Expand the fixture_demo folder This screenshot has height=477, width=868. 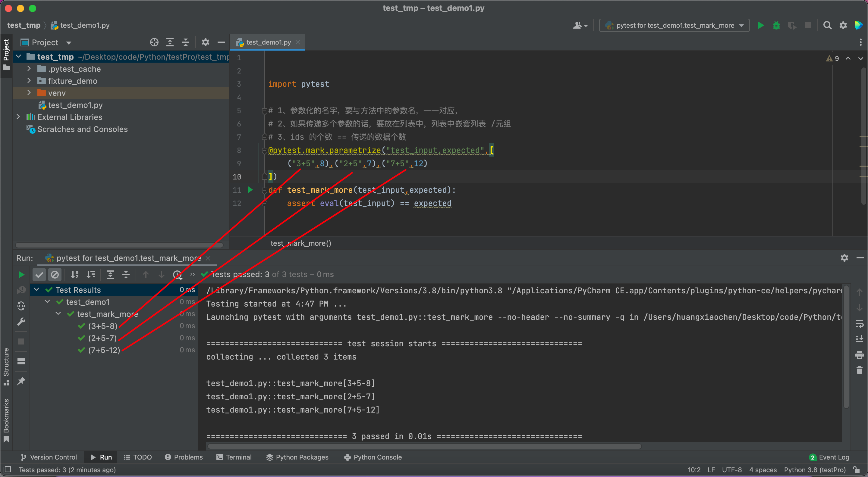[29, 81]
